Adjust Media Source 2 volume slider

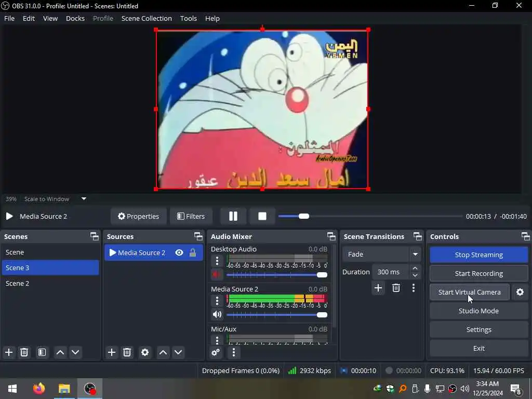[277, 315]
